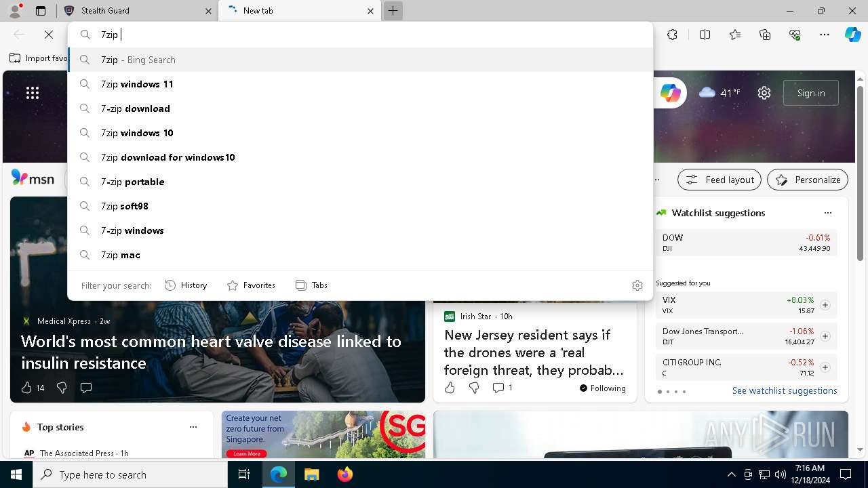Open Collections toolbar icon

tap(765, 35)
